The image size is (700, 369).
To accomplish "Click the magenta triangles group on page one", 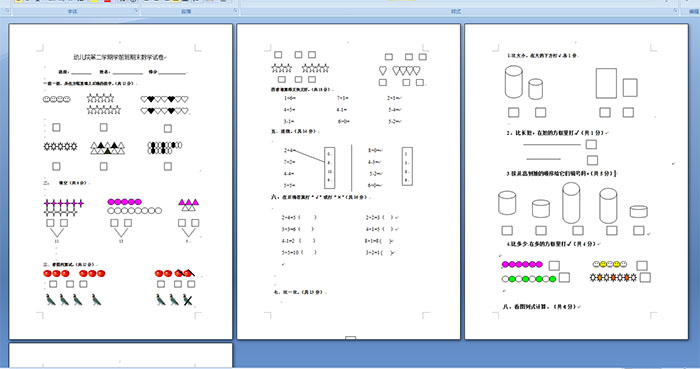I will pos(188,205).
